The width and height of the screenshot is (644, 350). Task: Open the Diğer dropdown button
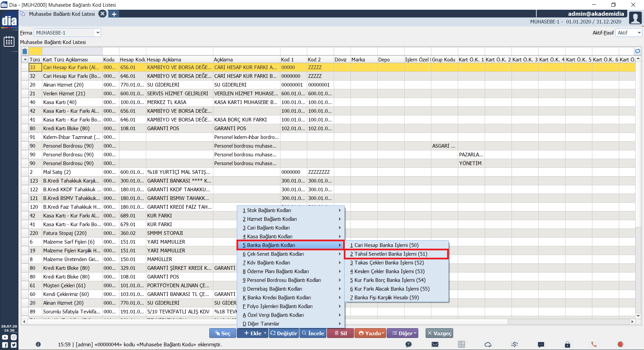402,333
